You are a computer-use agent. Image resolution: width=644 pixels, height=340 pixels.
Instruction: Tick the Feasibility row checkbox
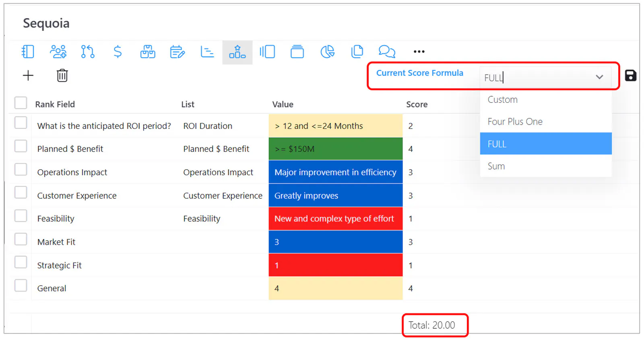(x=21, y=216)
